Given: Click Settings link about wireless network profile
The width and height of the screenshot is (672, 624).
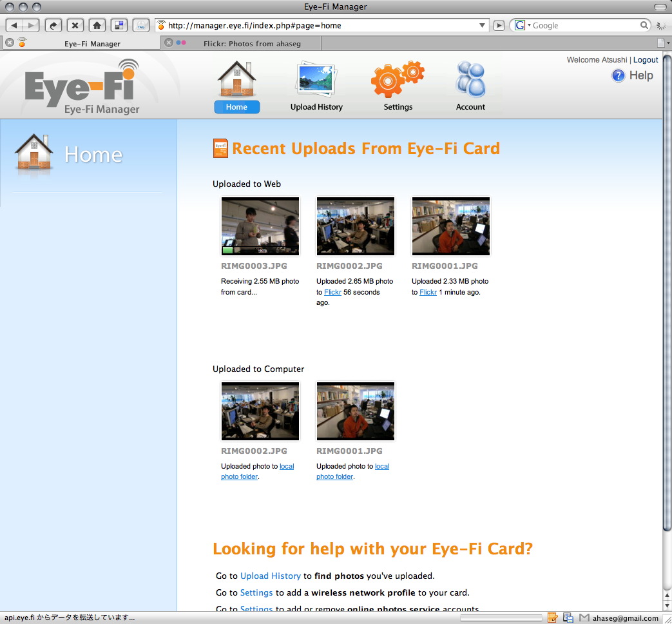Looking at the screenshot, I should click(x=256, y=592).
